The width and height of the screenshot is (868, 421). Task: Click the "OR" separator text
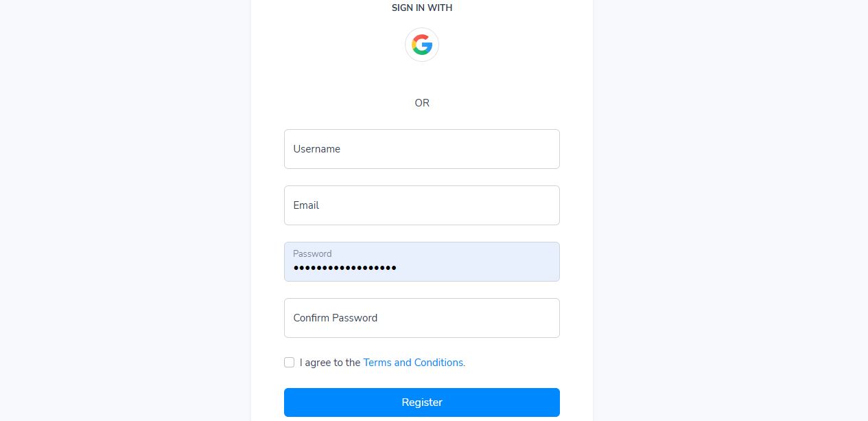pyautogui.click(x=422, y=103)
